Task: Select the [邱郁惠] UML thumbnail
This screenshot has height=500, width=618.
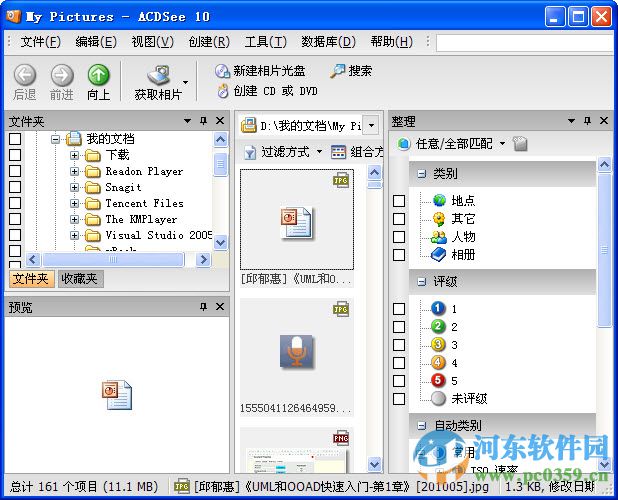Action: 297,228
